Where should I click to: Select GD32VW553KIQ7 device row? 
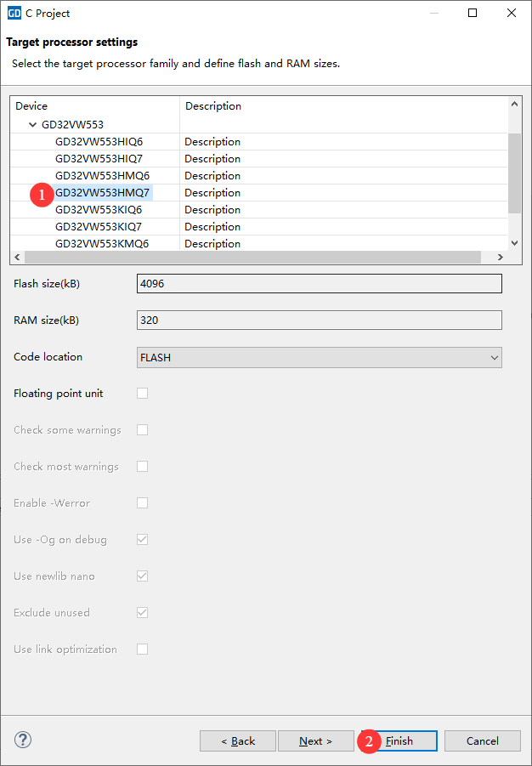click(x=99, y=227)
